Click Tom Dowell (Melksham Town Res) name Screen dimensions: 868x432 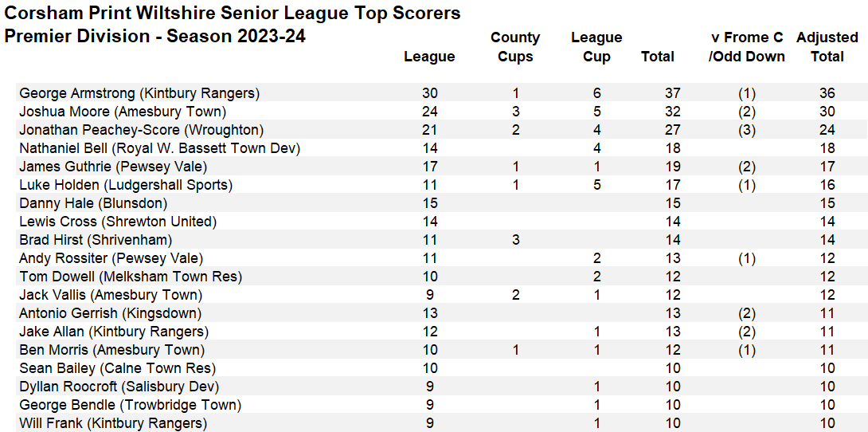click(131, 277)
